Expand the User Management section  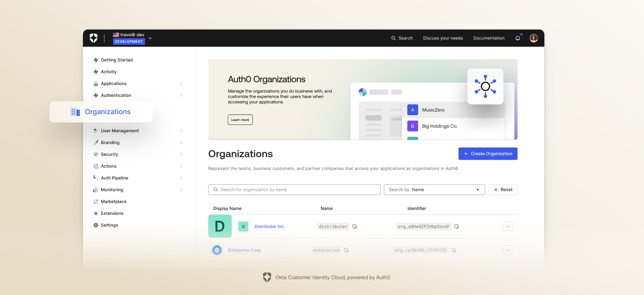coord(181,131)
